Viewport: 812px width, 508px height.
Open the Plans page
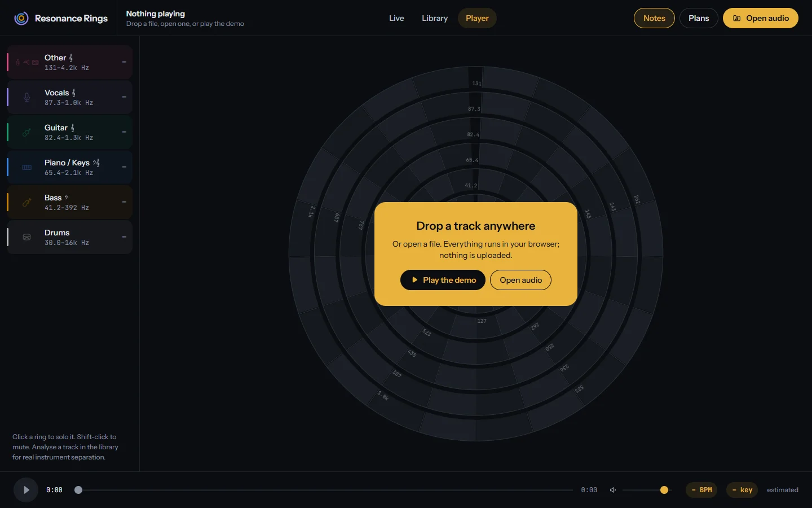pos(699,18)
